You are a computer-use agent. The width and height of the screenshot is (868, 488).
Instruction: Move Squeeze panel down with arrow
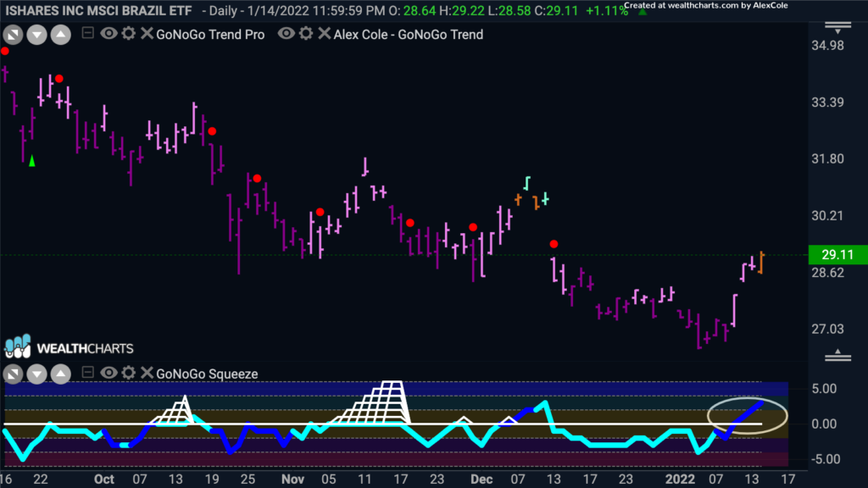coord(36,374)
